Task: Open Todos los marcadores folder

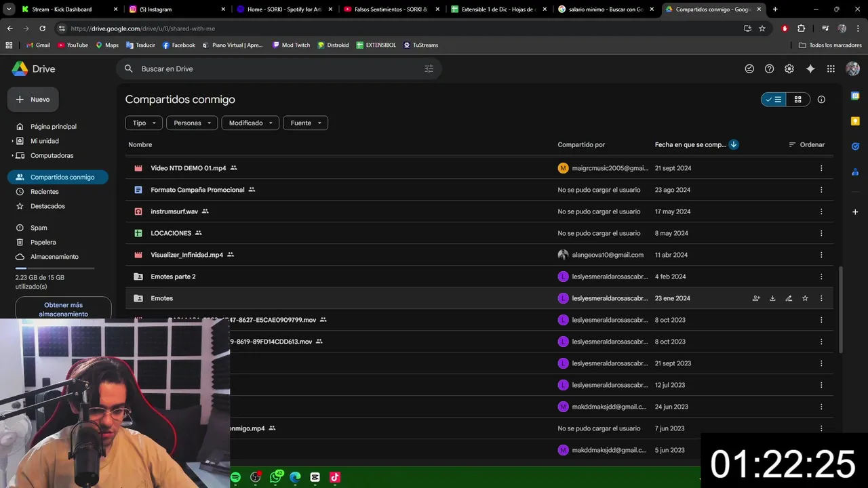Action: coord(830,45)
